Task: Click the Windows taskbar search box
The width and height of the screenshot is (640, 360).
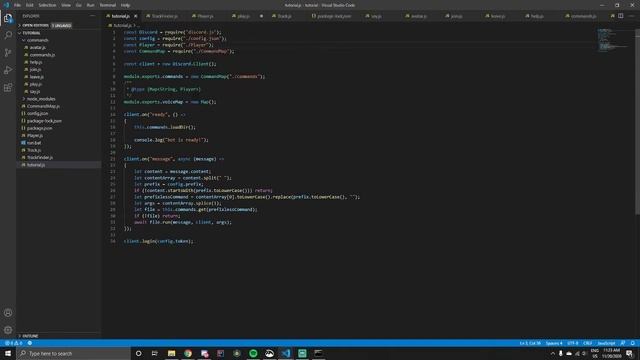Action: point(73,353)
